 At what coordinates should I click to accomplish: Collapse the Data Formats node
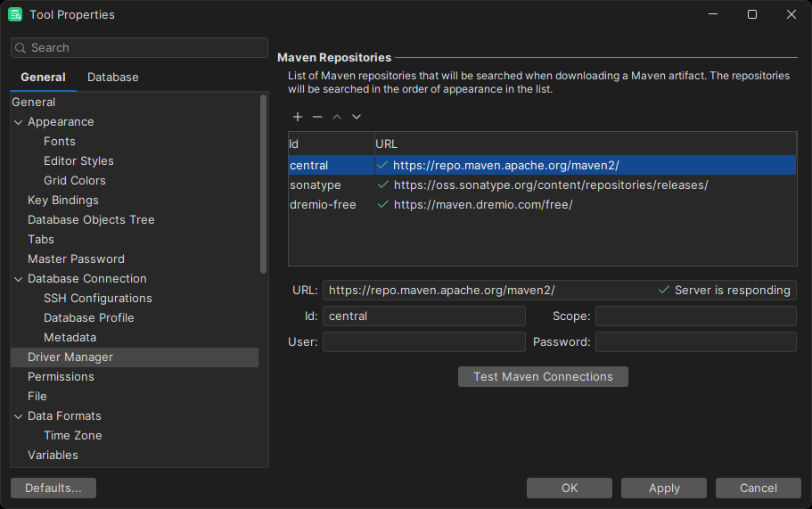pos(18,416)
